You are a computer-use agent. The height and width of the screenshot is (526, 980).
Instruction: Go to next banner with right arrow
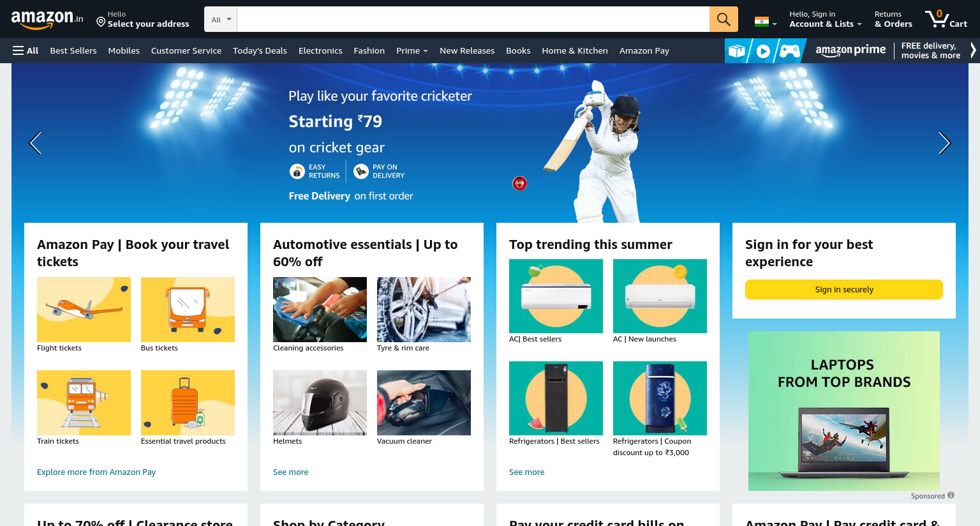[x=944, y=143]
